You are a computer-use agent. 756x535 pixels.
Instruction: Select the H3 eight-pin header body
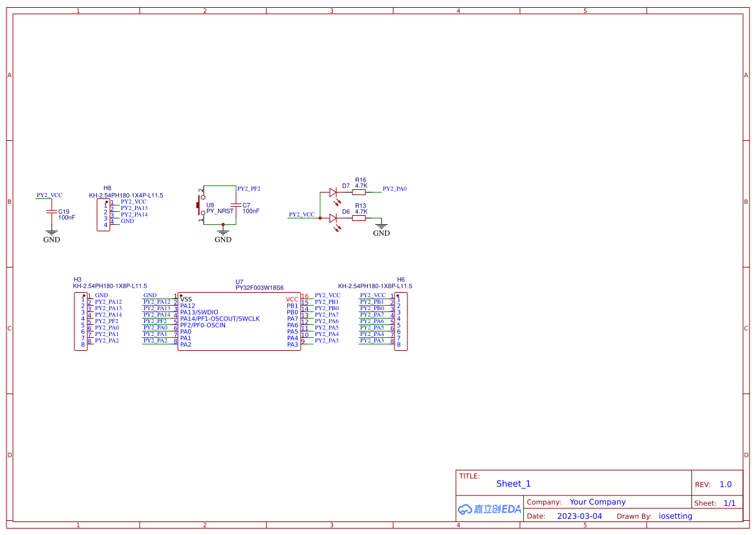click(x=81, y=321)
